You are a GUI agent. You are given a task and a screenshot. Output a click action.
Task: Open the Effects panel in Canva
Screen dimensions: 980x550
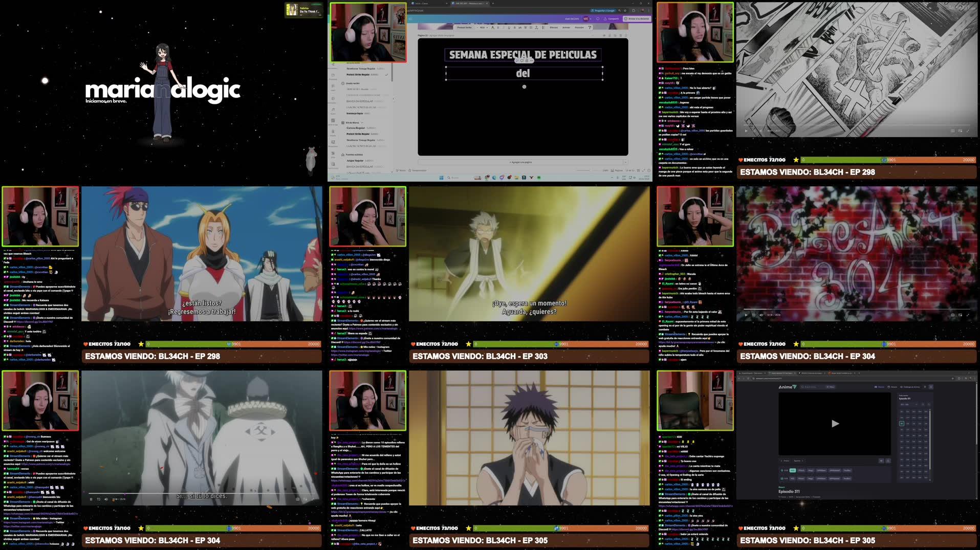(x=555, y=27)
